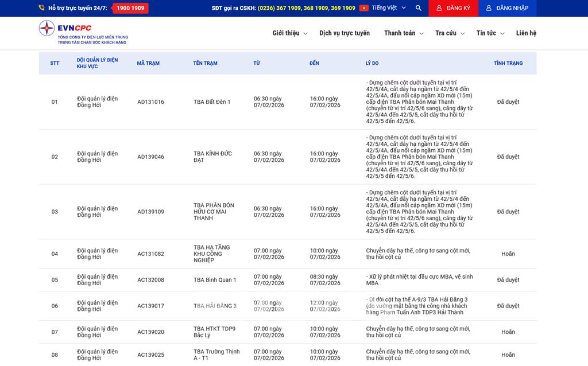Click the MÃ TRẠM column header

[x=148, y=63]
